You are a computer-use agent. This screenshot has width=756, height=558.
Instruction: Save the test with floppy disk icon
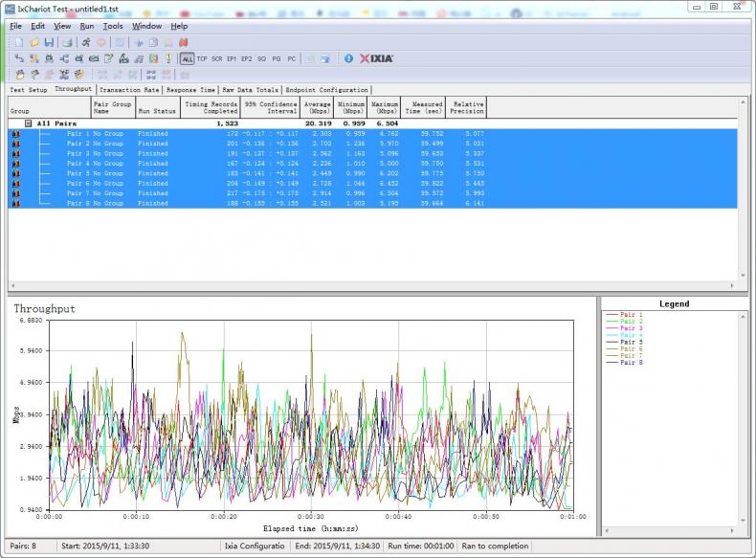(49, 42)
